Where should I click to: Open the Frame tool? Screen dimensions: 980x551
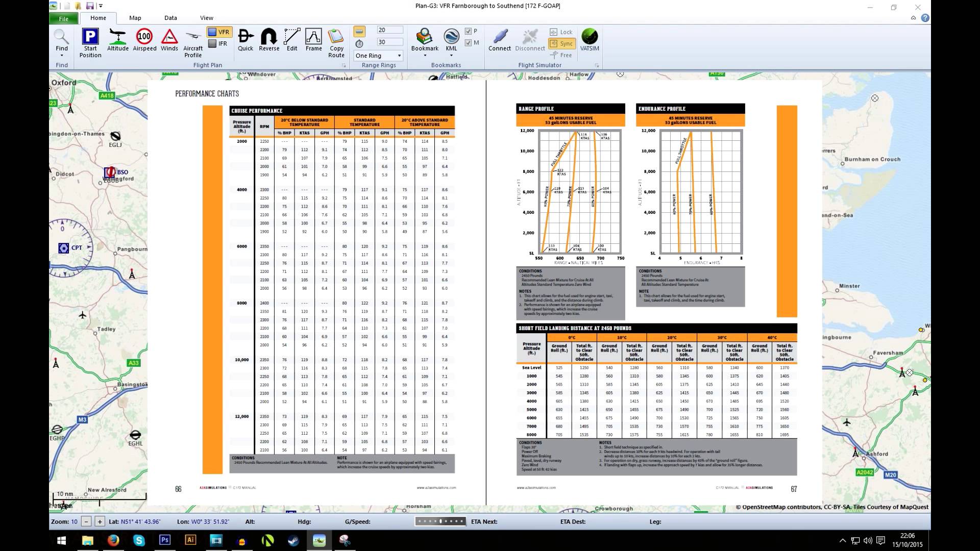[x=314, y=41]
